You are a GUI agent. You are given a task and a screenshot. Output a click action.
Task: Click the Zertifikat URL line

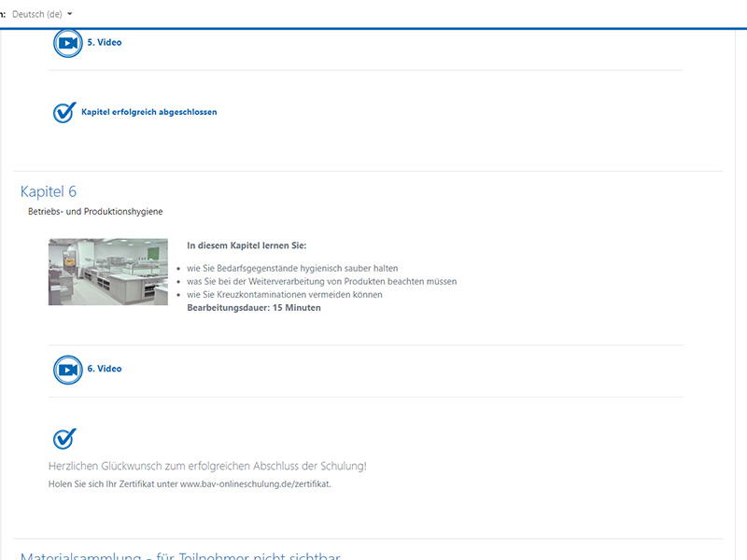click(x=190, y=484)
